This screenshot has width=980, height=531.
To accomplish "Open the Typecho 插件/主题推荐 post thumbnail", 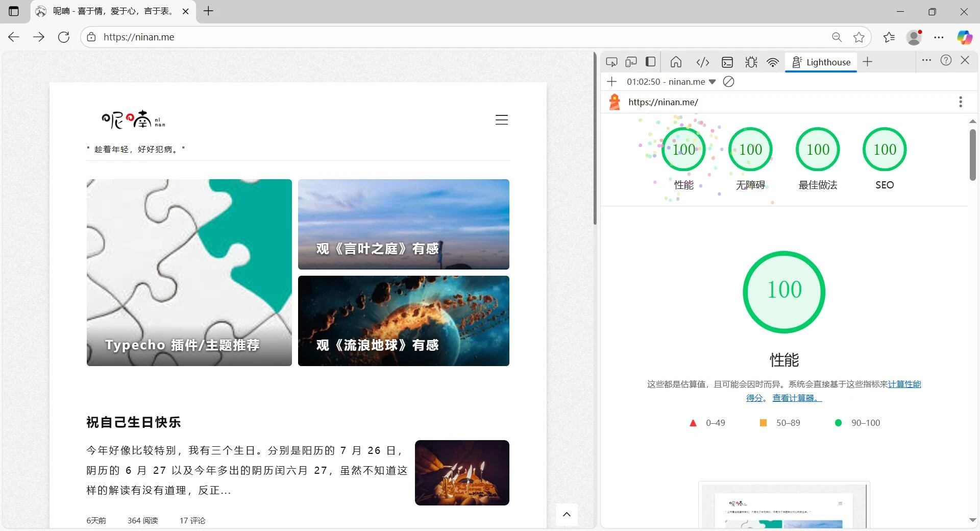I will click(189, 272).
